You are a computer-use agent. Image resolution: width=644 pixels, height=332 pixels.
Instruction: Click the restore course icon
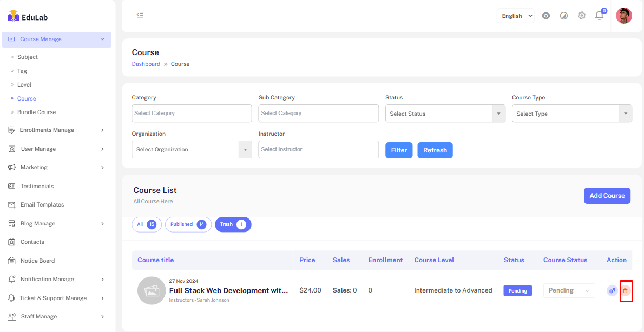point(612,291)
